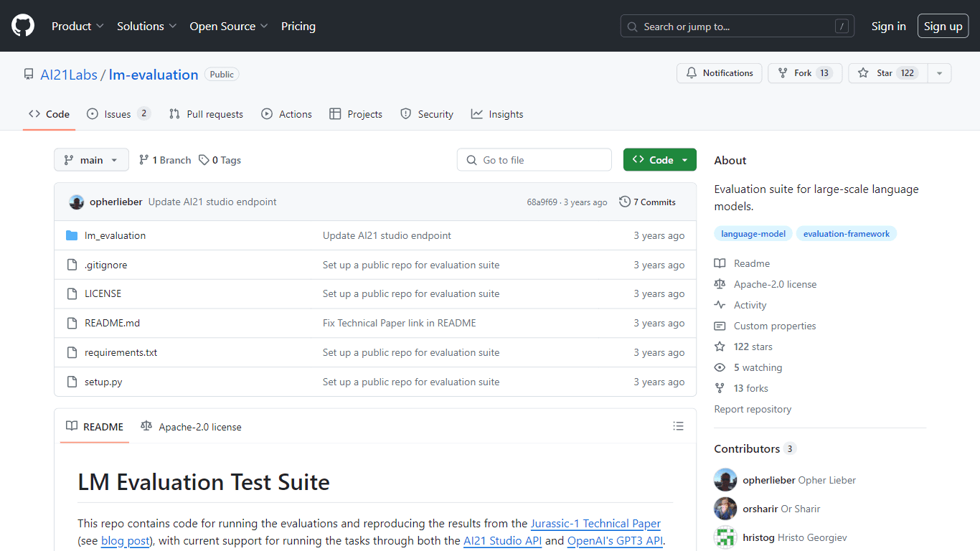This screenshot has width=980, height=551.
Task: Select the language-model topic tag
Action: coord(753,234)
